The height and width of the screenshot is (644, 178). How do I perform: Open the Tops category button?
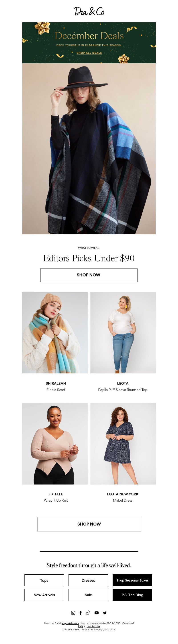click(x=44, y=580)
